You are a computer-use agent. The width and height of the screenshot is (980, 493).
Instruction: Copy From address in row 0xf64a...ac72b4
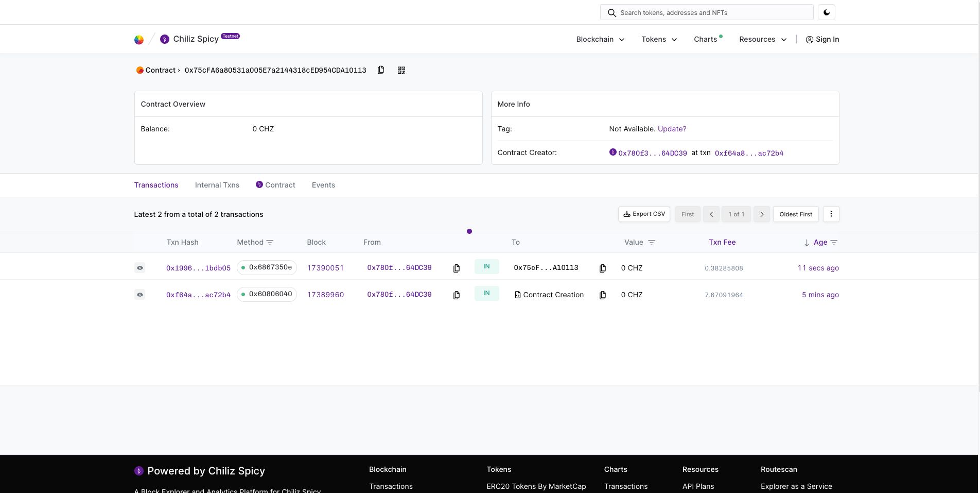coord(457,295)
